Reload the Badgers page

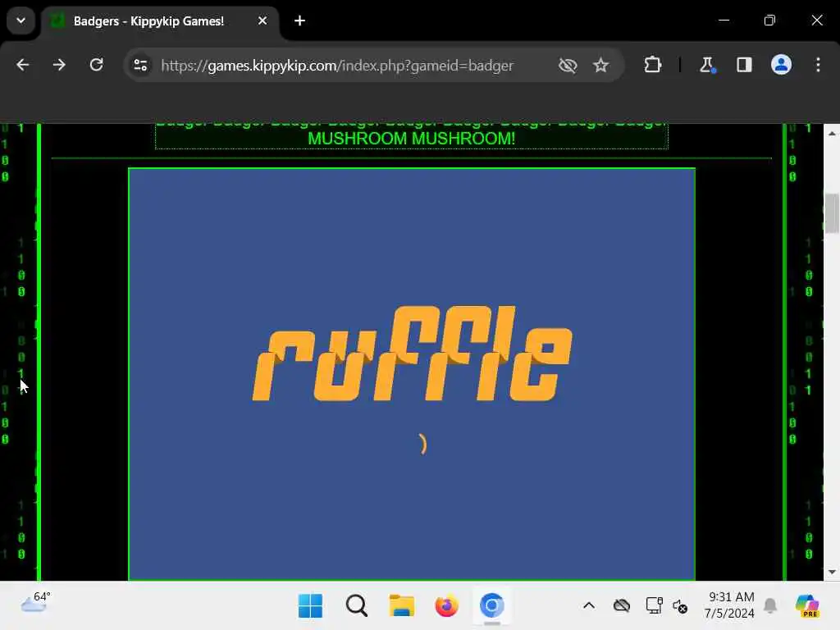[97, 66]
